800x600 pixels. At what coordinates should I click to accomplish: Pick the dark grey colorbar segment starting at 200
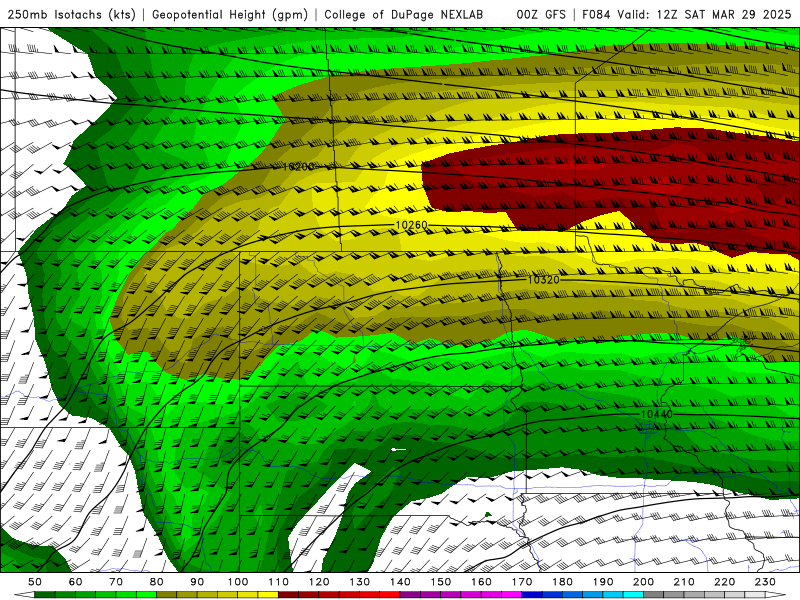[x=654, y=595]
